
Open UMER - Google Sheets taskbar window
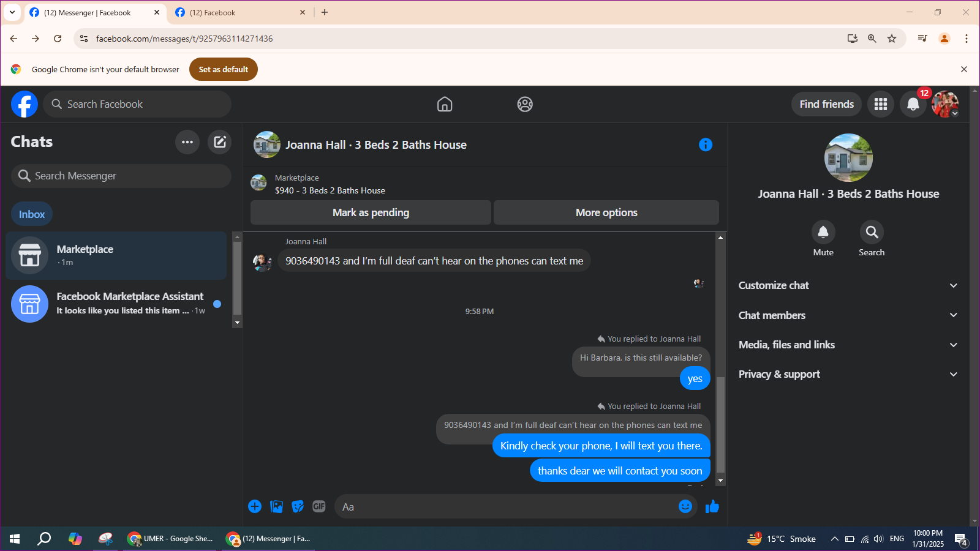pyautogui.click(x=170, y=539)
